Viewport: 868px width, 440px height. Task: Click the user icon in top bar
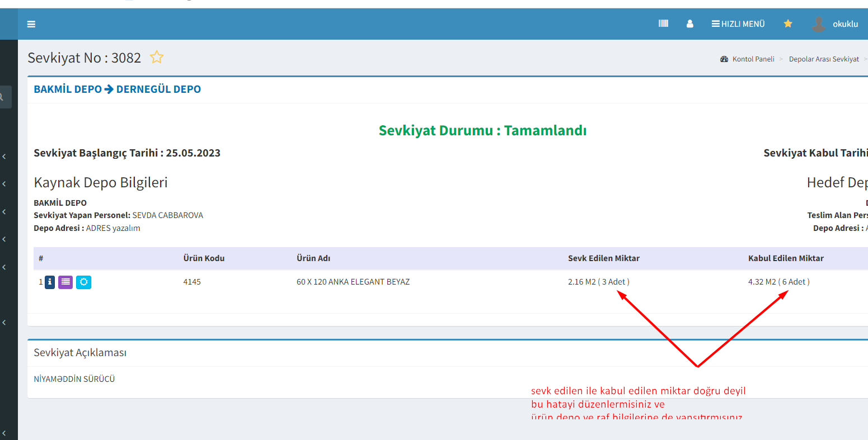click(x=689, y=24)
